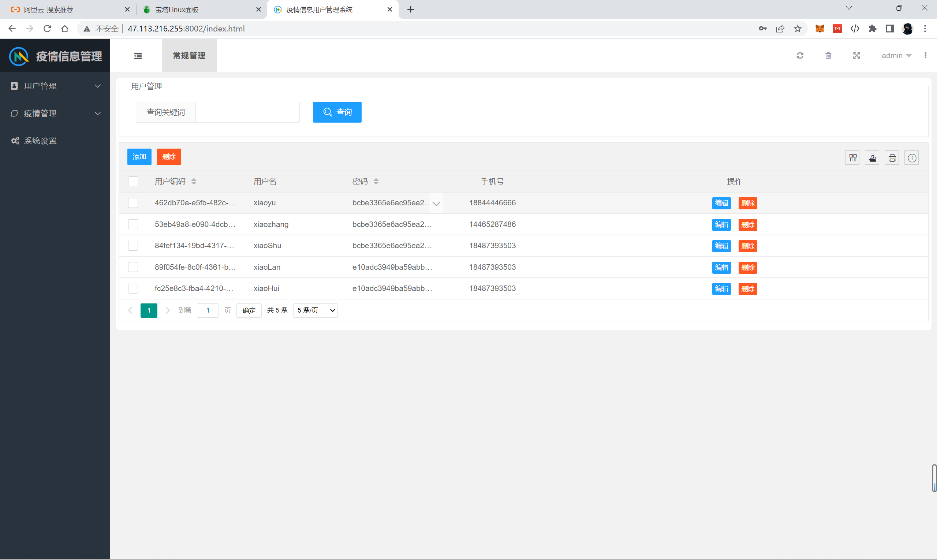This screenshot has height=560, width=937.
Task: Collapse the sidebar with menu icon
Action: [138, 56]
